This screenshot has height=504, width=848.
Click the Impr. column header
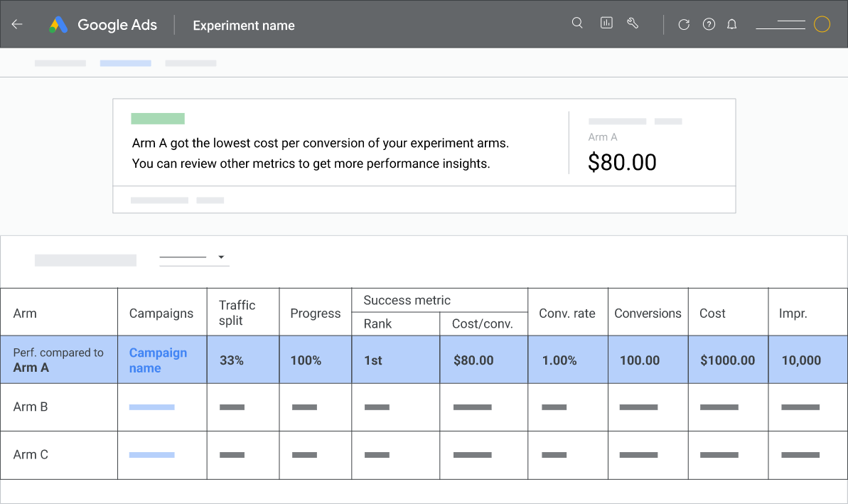793,313
